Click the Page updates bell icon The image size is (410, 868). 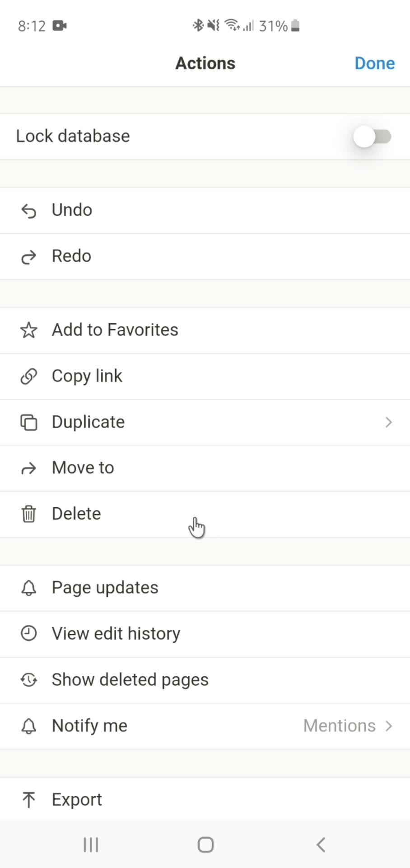[x=28, y=588]
